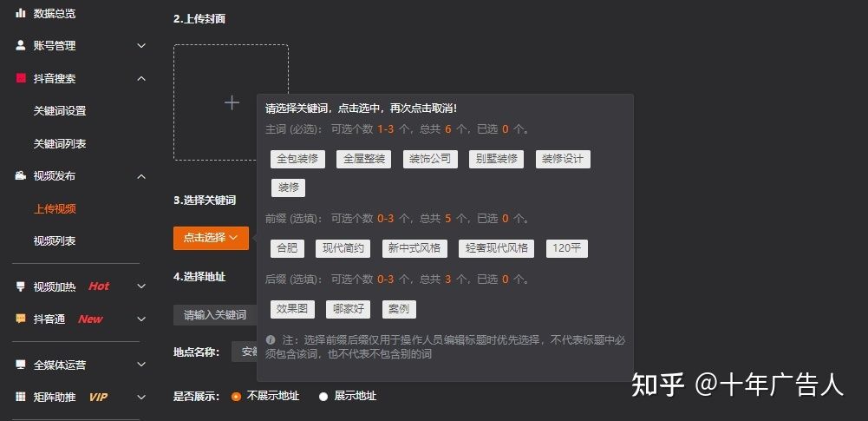Toggle suffix keyword 效果图
Image resolution: width=868 pixels, height=421 pixels.
click(292, 309)
